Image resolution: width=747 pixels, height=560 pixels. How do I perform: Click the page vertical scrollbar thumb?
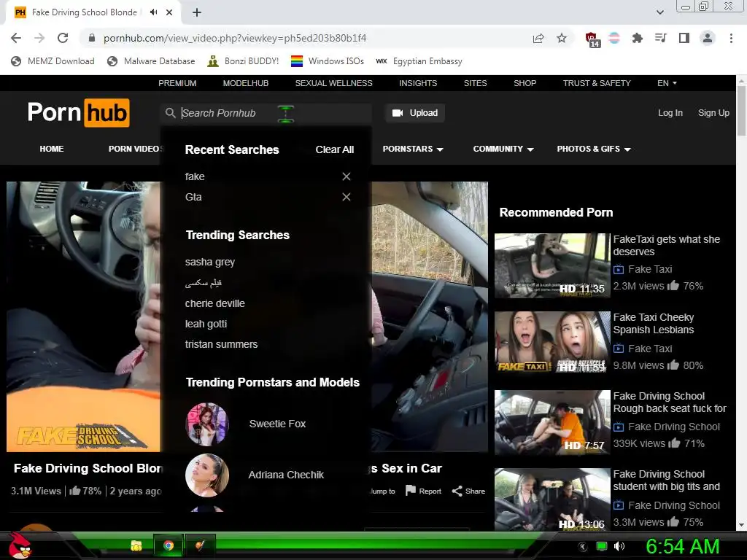[x=741, y=111]
